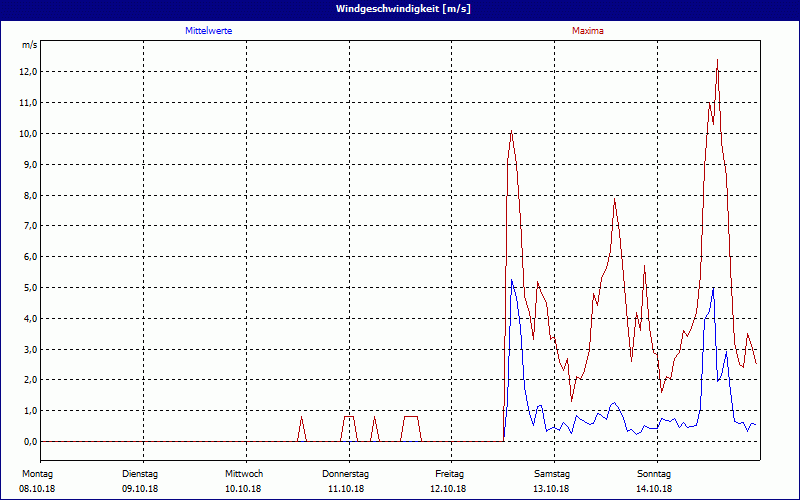The image size is (800, 500).
Task: Choose the Mittwoch day label
Action: [x=244, y=473]
